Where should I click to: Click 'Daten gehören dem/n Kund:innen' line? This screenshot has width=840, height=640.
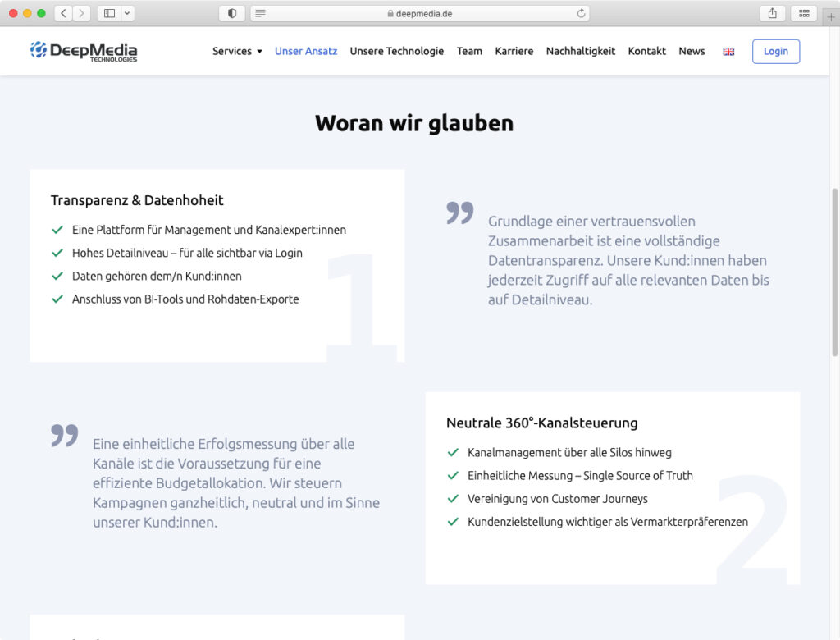click(157, 276)
